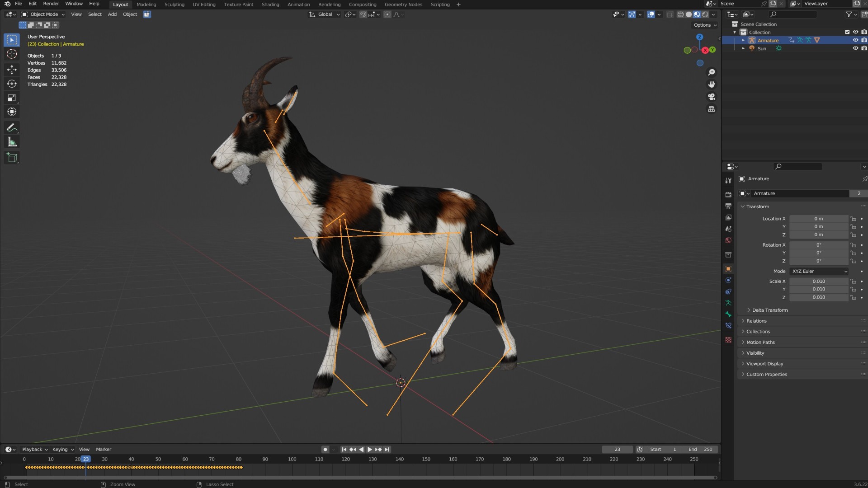Screen dimensions: 868x488
Task: Open the World properties tab
Action: click(728, 240)
